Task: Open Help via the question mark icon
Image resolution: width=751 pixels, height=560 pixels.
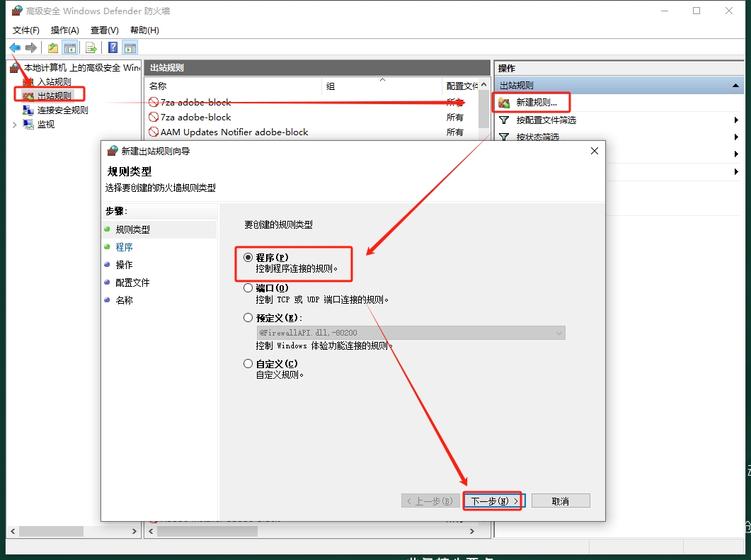Action: click(113, 47)
